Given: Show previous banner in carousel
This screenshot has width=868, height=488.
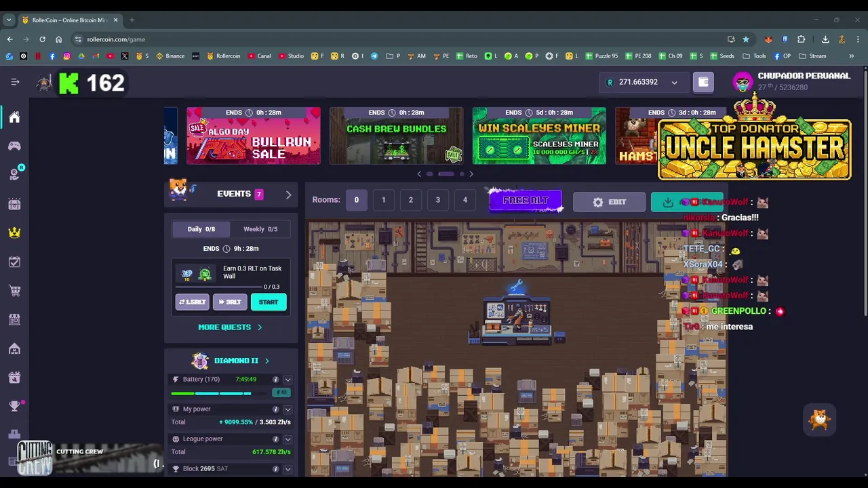Looking at the screenshot, I should pyautogui.click(x=419, y=174).
